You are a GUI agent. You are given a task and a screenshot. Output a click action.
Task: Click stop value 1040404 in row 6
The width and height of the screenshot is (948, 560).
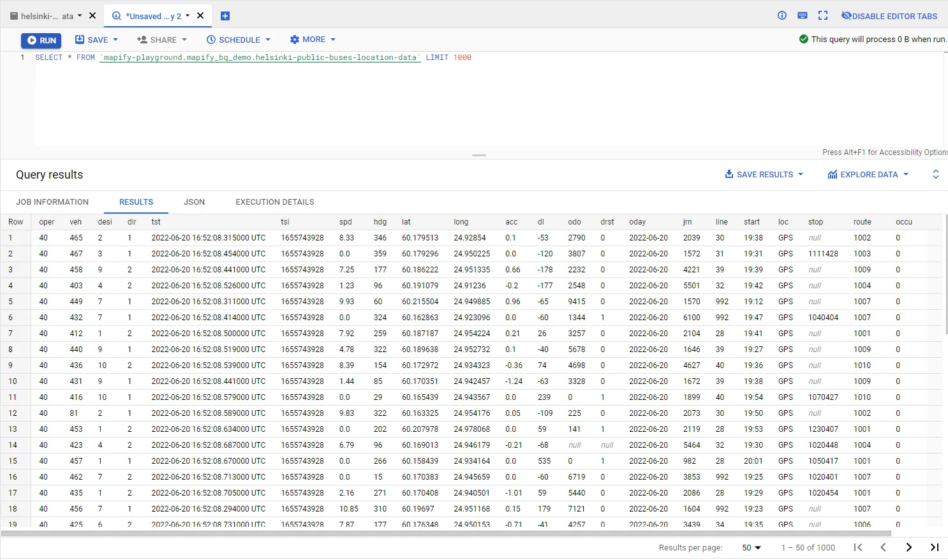pos(823,318)
